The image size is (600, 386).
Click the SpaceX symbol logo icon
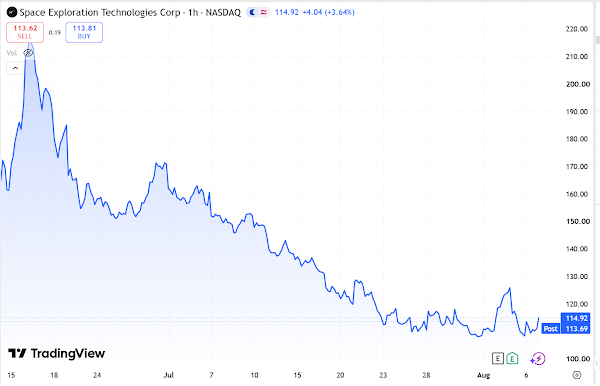(12, 13)
